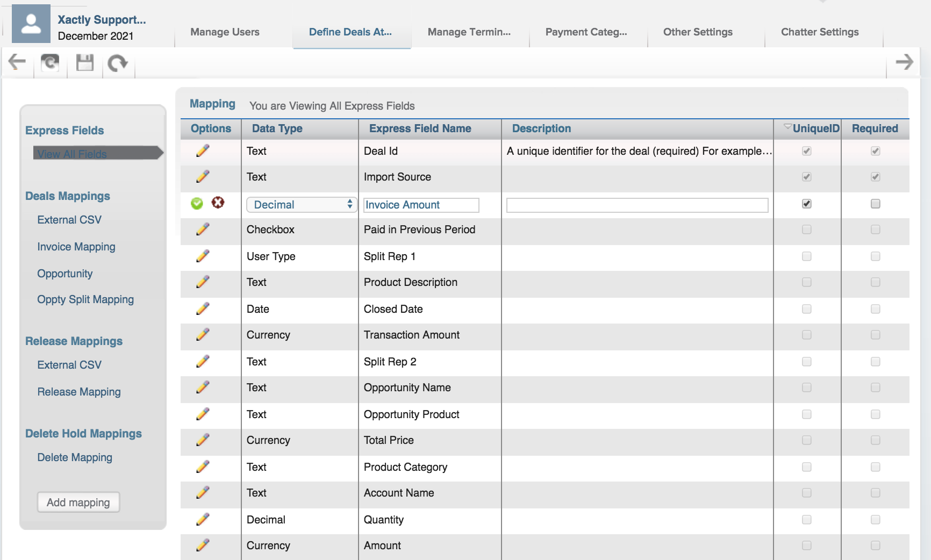This screenshot has width=931, height=560.
Task: Open the Manage Terminology tab
Action: 469,32
